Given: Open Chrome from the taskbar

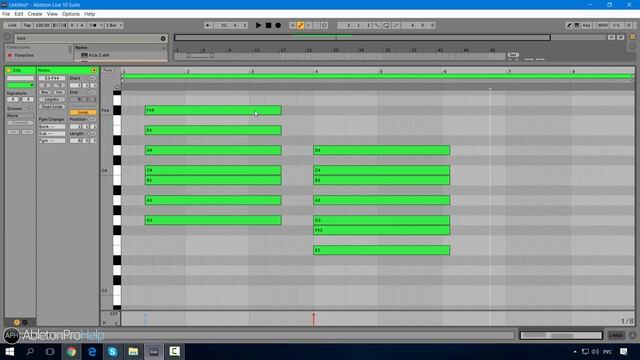Looking at the screenshot, I should pyautogui.click(x=71, y=351).
